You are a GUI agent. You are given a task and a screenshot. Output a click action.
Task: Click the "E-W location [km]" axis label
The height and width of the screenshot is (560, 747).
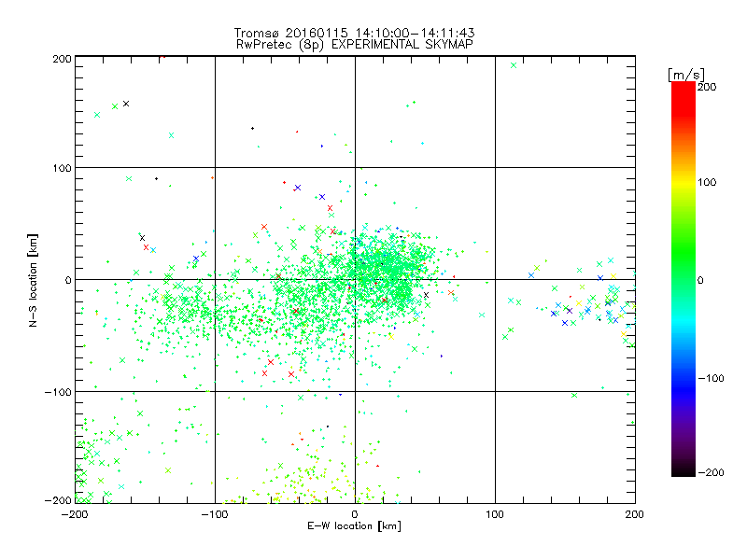[354, 526]
